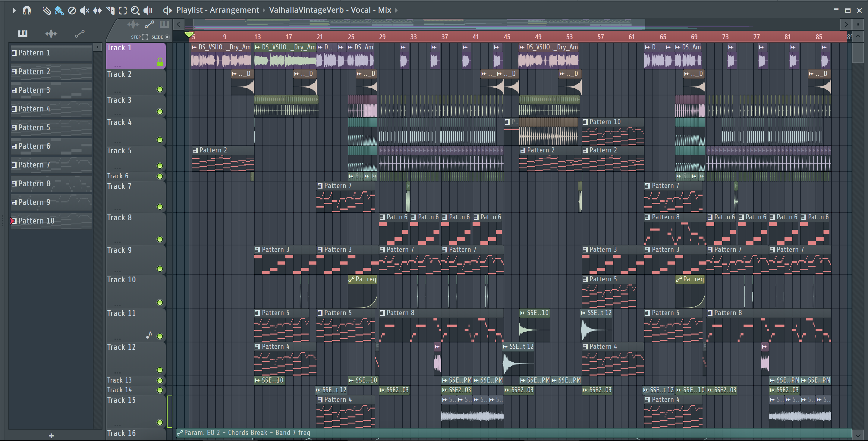
Task: Select the Slice tool
Action: pos(110,11)
